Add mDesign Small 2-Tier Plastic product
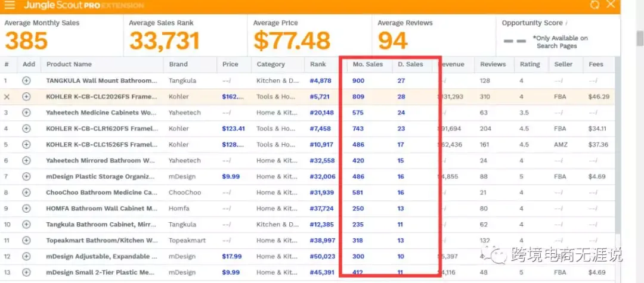The height and width of the screenshot is (283, 644). point(26,273)
